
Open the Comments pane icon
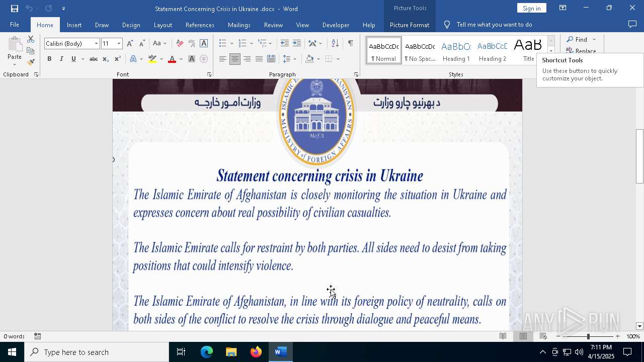(x=632, y=25)
